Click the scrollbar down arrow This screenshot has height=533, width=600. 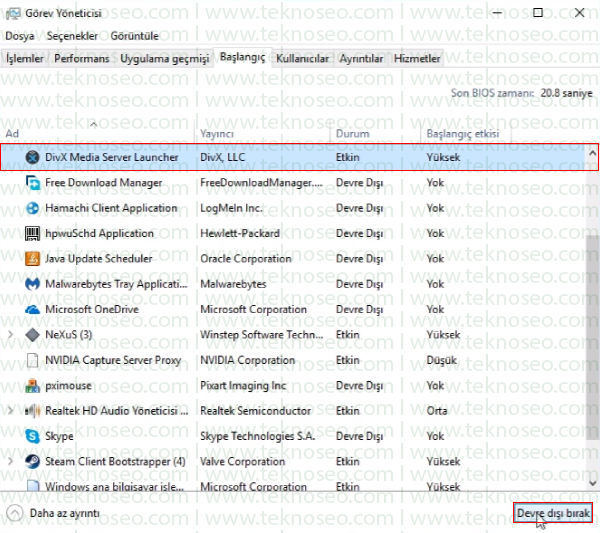tap(592, 483)
